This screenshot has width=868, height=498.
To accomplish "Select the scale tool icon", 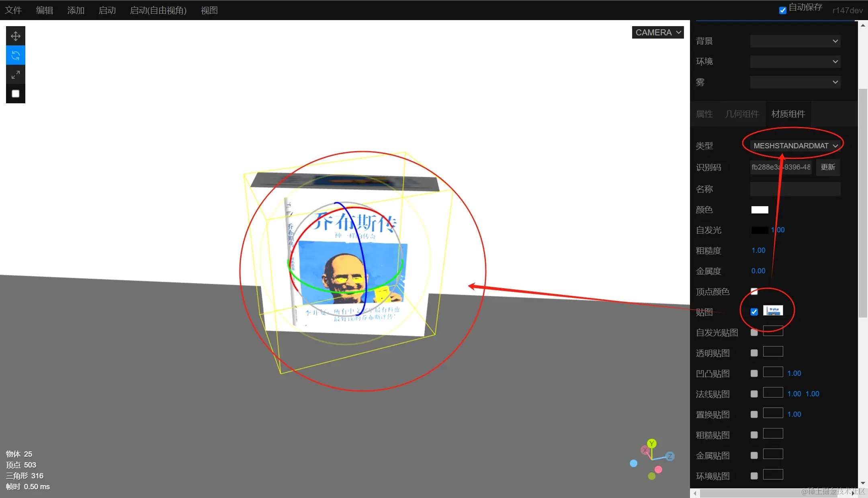I will pos(16,75).
